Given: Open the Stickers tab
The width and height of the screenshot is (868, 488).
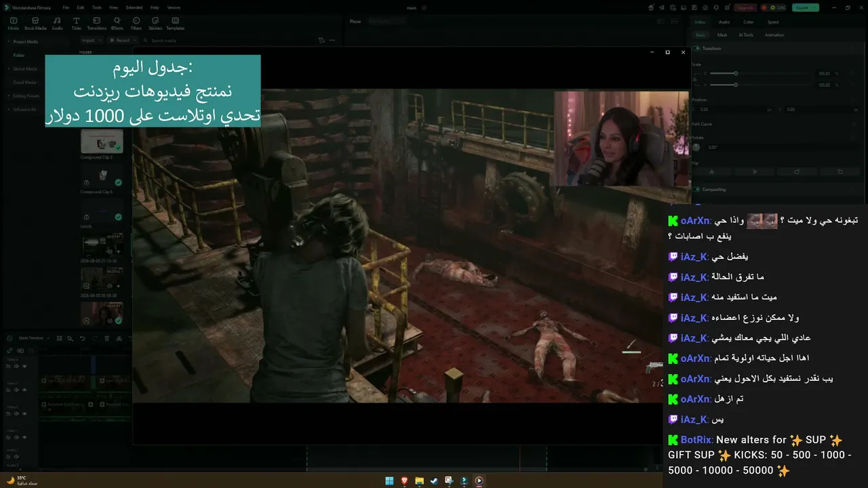Looking at the screenshot, I should coord(155,24).
